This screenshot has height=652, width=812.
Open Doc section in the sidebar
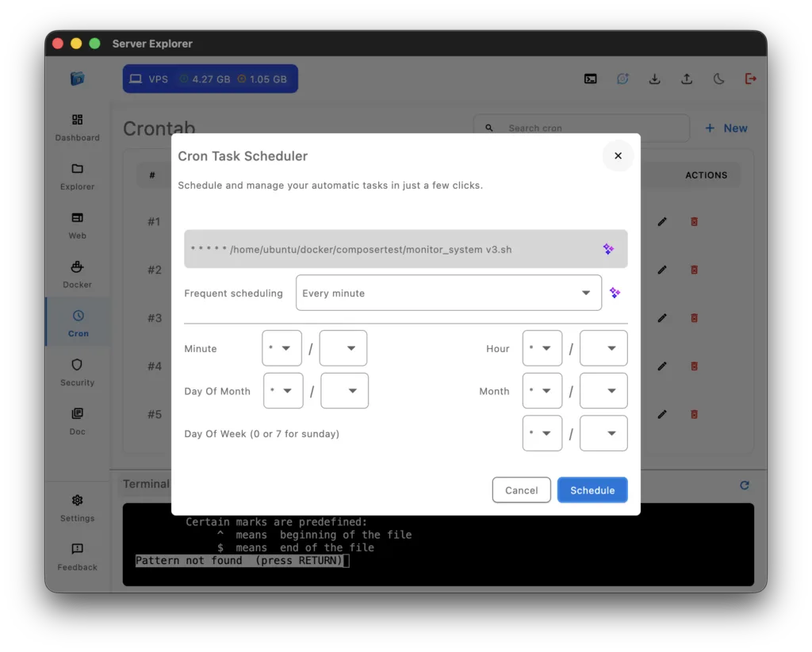tap(77, 421)
